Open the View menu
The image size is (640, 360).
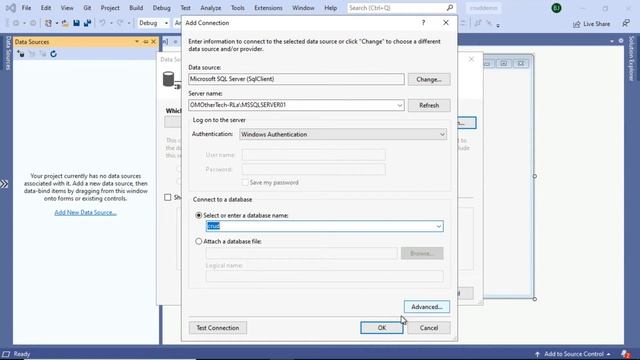67,8
